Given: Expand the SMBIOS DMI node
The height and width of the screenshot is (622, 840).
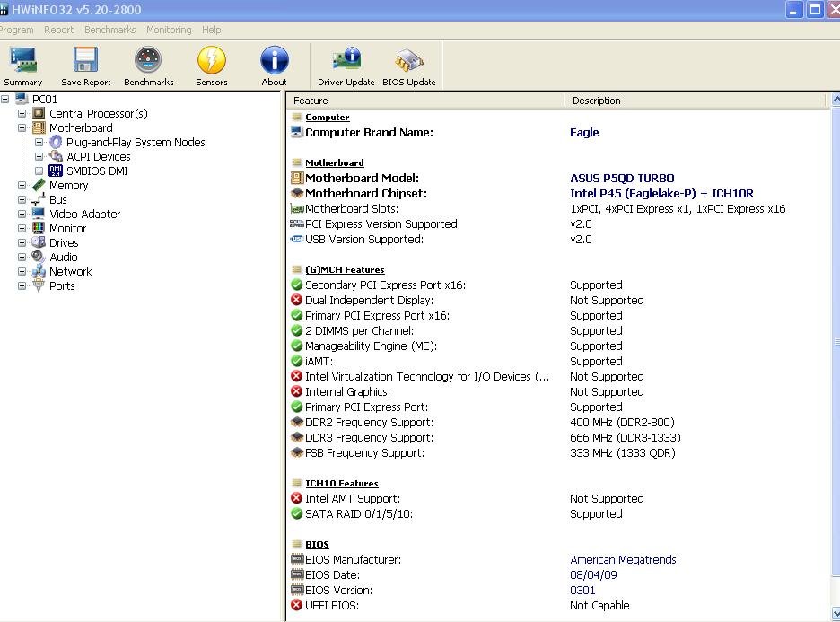Looking at the screenshot, I should [39, 171].
